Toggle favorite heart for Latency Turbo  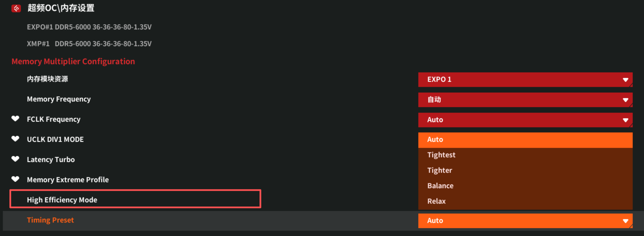(x=15, y=159)
